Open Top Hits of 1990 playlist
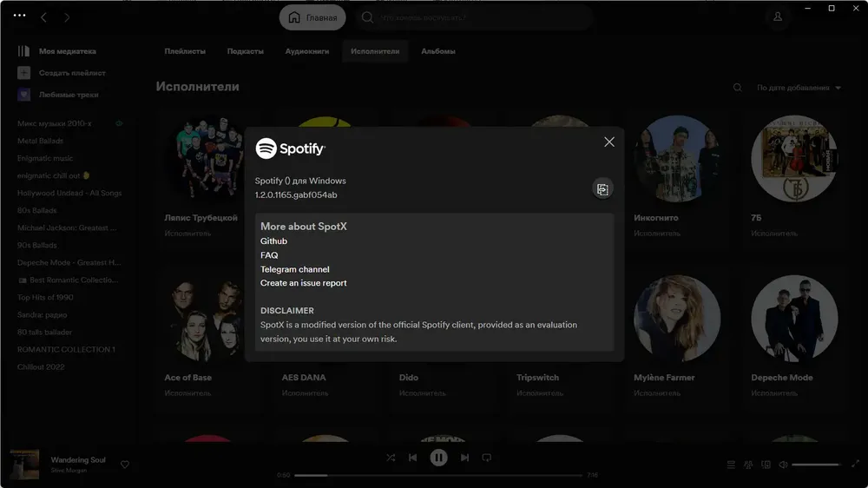Screen dimensions: 868x488 coord(45,298)
